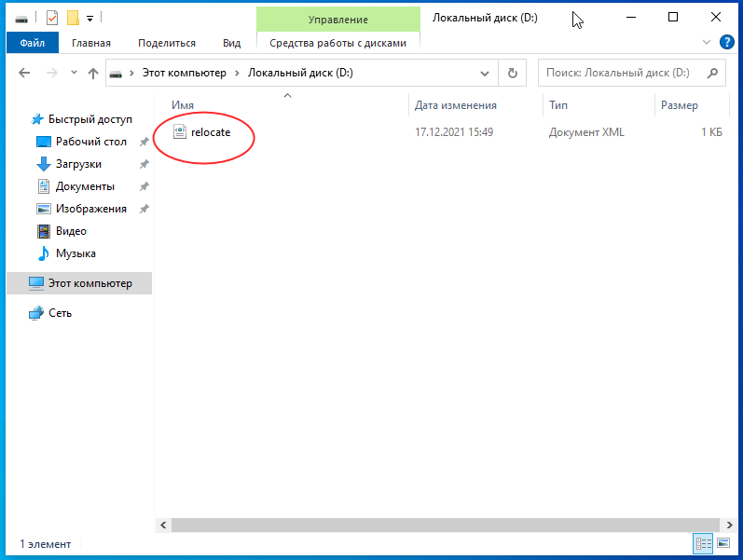The image size is (743, 560).
Task: Select the relocate file name
Action: 211,132
